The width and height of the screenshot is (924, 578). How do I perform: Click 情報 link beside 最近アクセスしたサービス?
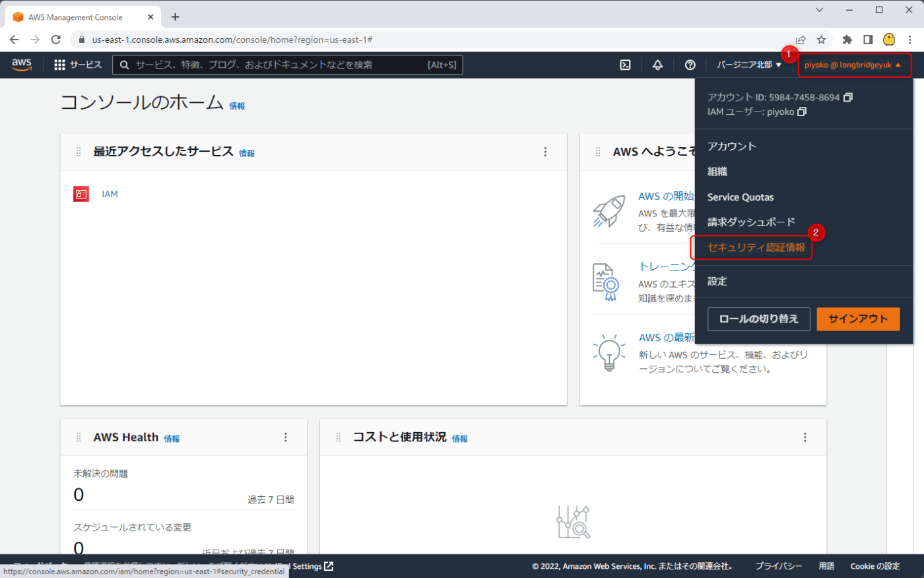pyautogui.click(x=247, y=153)
